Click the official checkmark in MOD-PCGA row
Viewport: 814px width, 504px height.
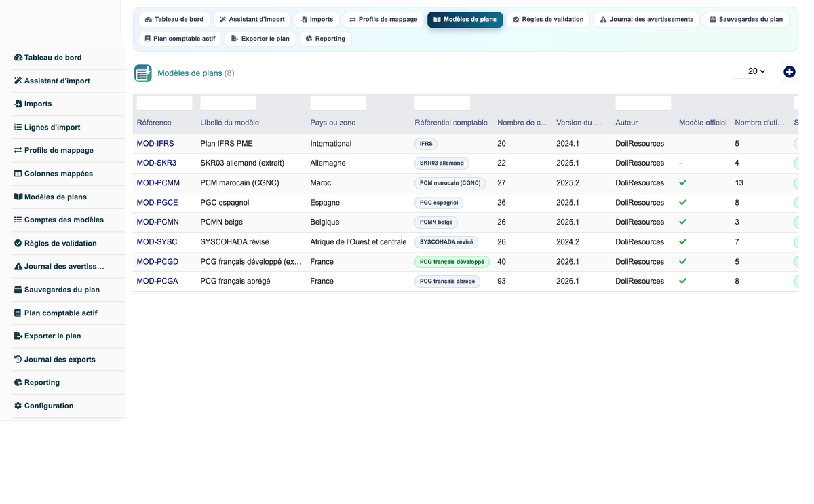coord(683,281)
